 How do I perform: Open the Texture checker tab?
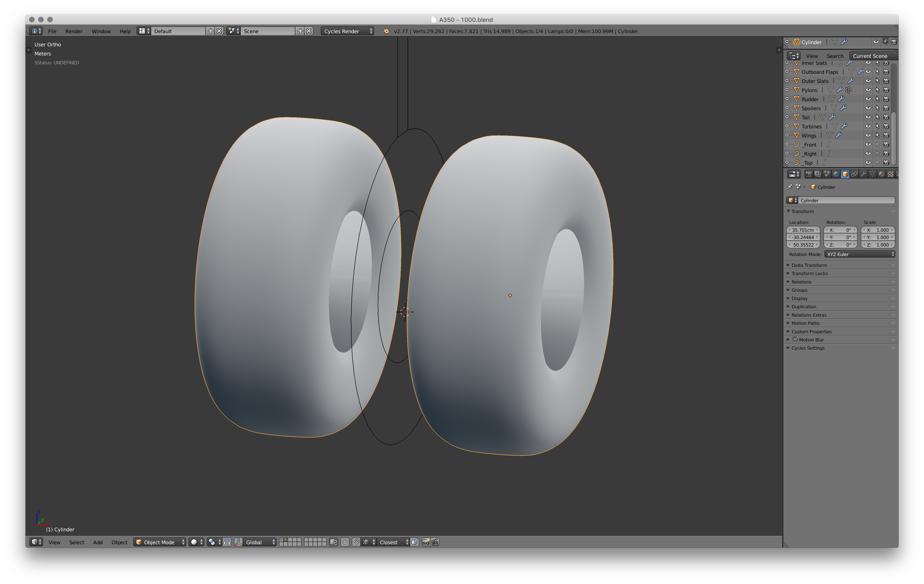point(891,174)
